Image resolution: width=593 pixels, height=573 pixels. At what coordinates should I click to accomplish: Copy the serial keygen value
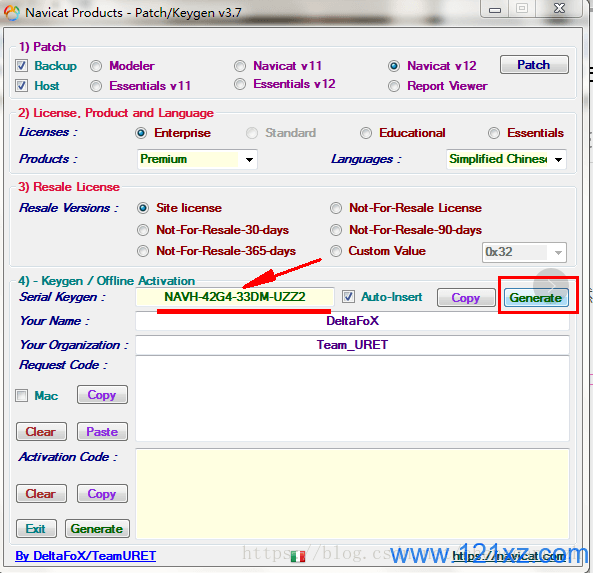(x=466, y=298)
